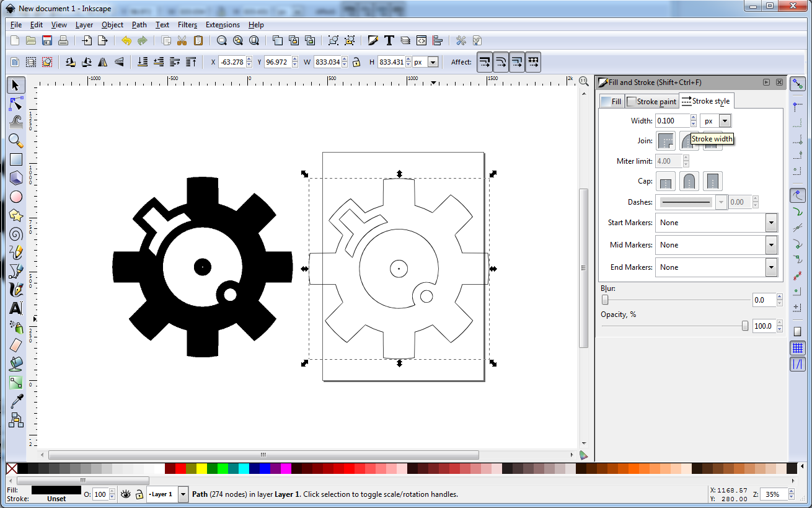
Task: Open the Path menu
Action: coord(139,25)
